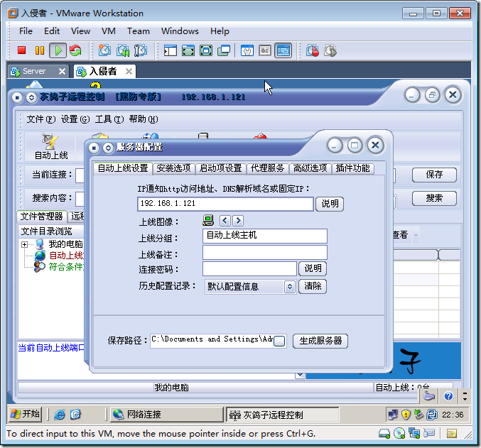Click the VMware hard disk status icon
Viewport: 481px width, 448px height.
(384, 433)
